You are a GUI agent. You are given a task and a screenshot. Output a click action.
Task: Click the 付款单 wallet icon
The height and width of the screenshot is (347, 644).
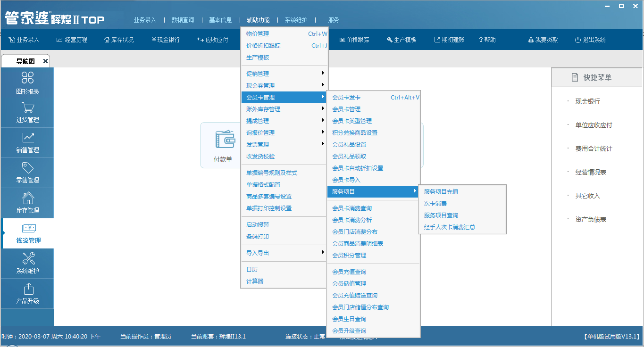point(223,140)
